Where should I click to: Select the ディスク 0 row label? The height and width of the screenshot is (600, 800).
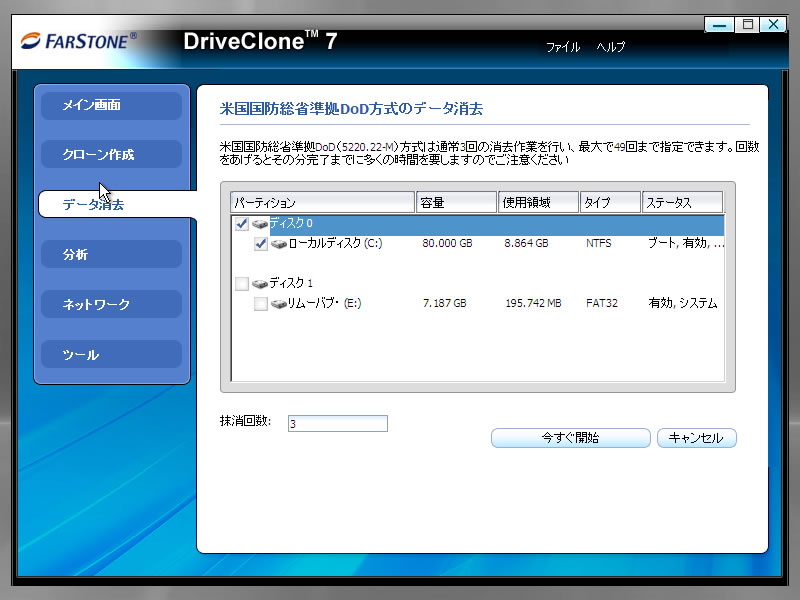point(291,223)
